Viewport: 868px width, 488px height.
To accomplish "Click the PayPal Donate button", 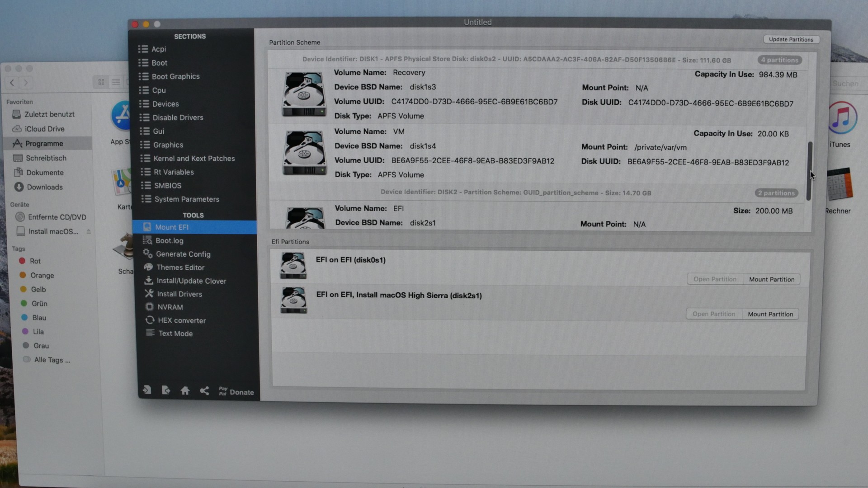I will click(236, 392).
